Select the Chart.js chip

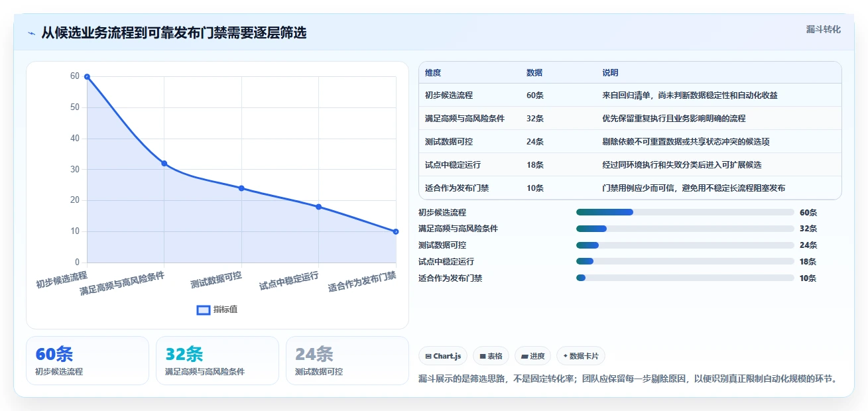click(x=443, y=356)
